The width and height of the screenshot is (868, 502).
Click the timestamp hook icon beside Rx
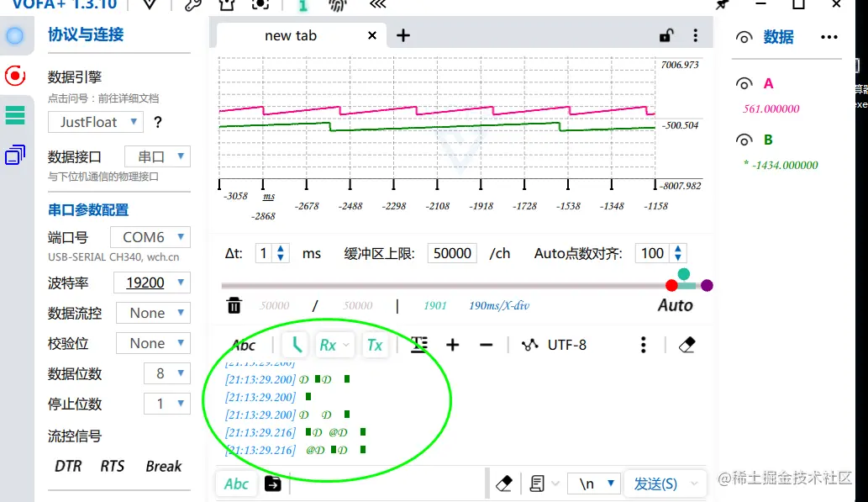[x=297, y=345]
